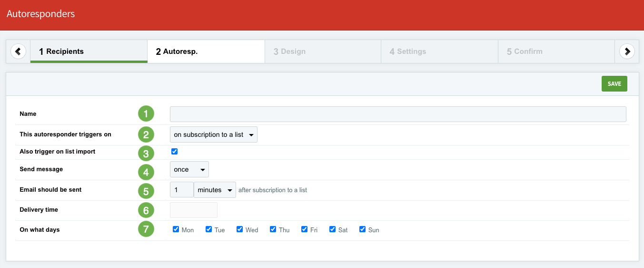Click the 'Email should be sent' label
644x268 pixels.
(50, 189)
